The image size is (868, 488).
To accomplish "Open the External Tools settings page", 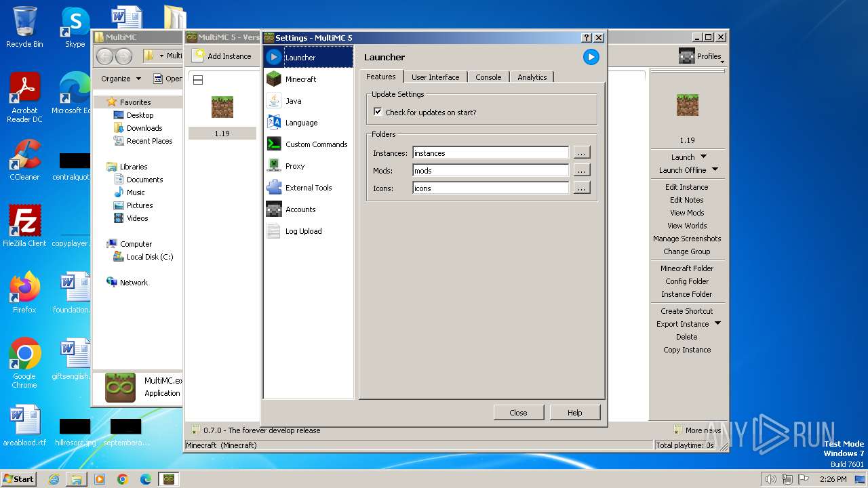I will (309, 188).
